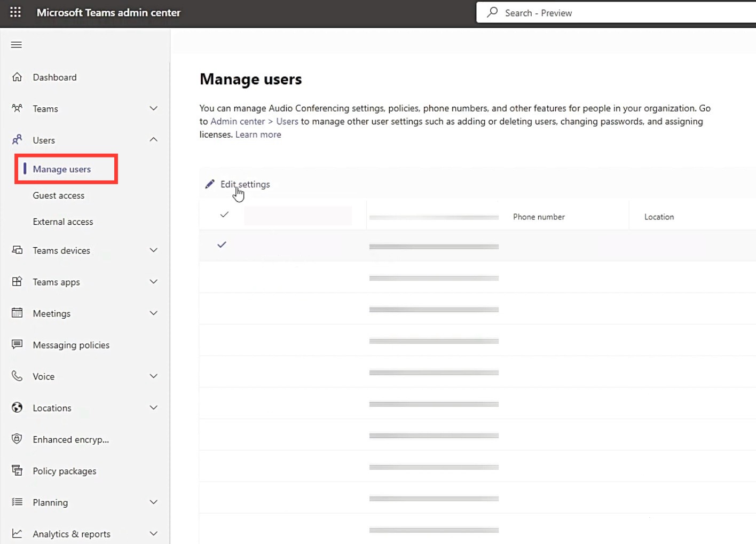Click the Edit settings pencil icon

pos(210,184)
